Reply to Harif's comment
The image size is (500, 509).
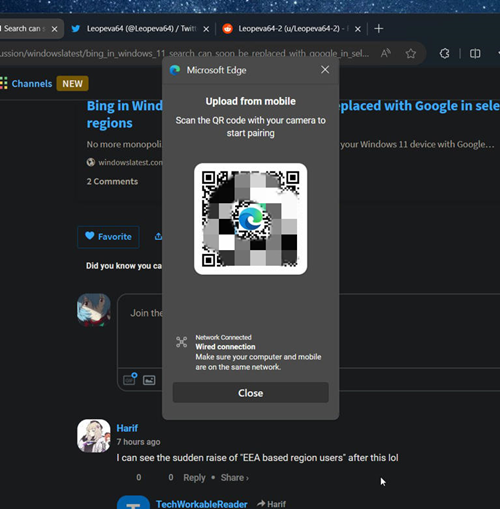pos(194,477)
